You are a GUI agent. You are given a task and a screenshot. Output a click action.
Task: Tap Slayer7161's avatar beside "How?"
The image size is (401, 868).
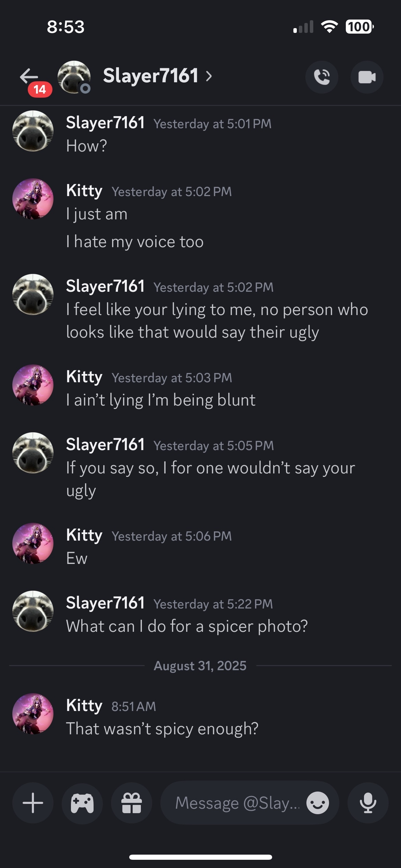[x=33, y=131]
